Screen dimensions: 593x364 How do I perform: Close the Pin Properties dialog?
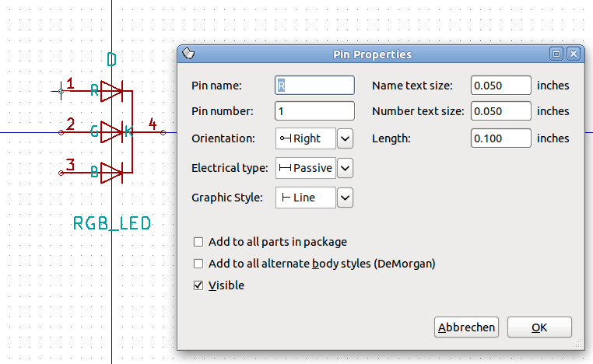pyautogui.click(x=574, y=54)
